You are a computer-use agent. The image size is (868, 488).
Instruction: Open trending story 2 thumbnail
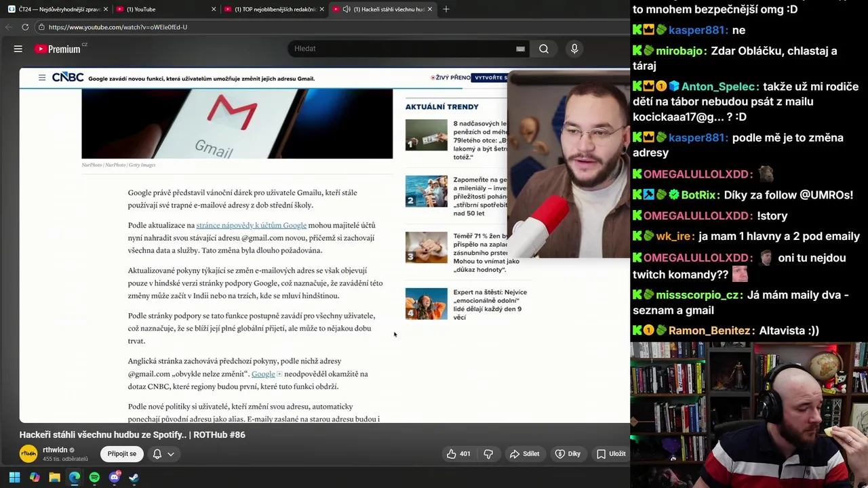[427, 191]
